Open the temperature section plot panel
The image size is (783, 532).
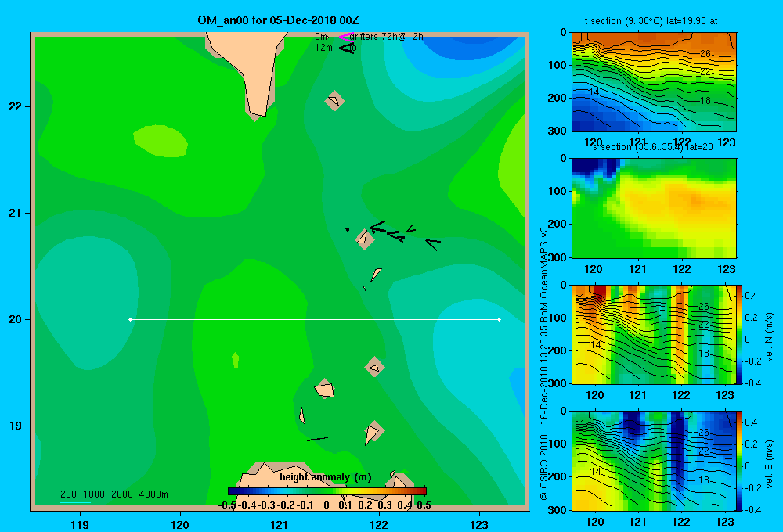click(654, 82)
